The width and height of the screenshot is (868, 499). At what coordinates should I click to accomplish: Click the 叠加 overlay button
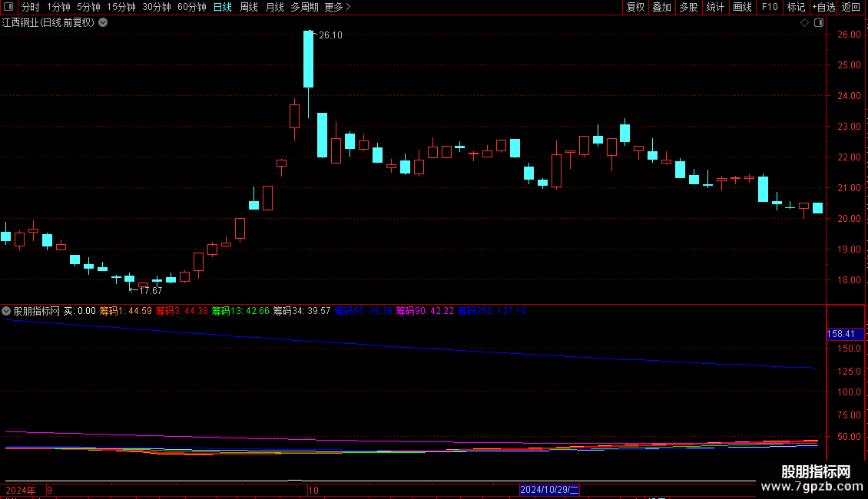(x=662, y=7)
